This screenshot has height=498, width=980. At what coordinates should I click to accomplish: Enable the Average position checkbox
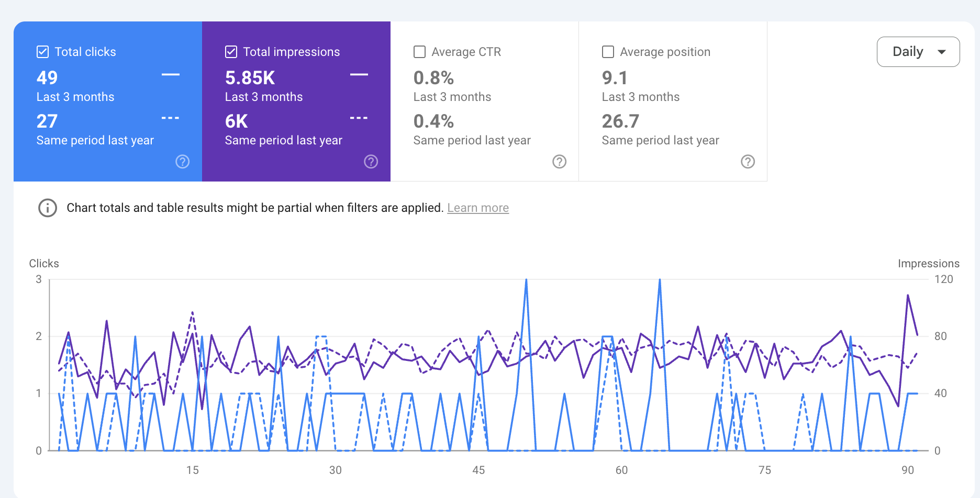[608, 52]
